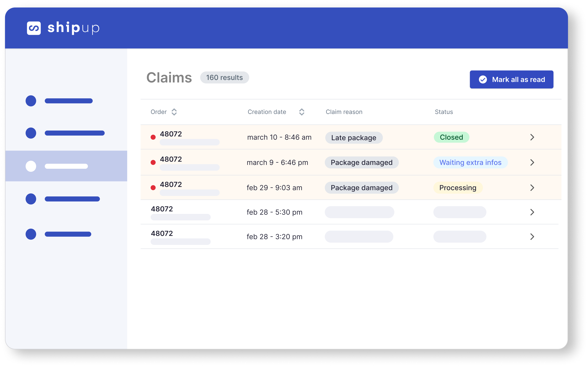588x367 pixels.
Task: Click red unread dot on Feb 29 claim
Action: click(x=153, y=188)
